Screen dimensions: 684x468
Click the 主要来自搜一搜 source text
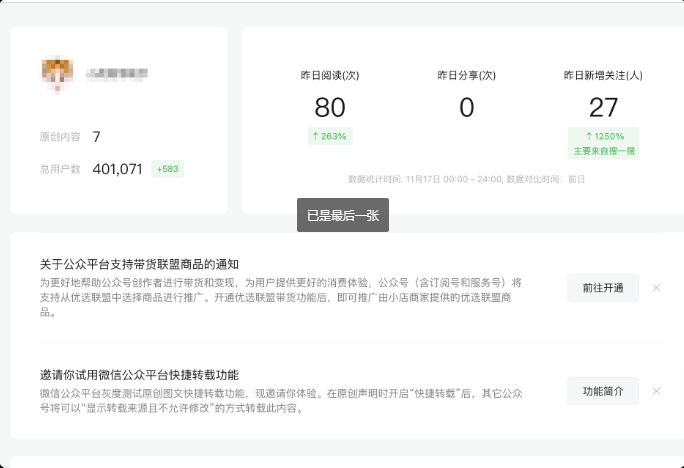(604, 151)
